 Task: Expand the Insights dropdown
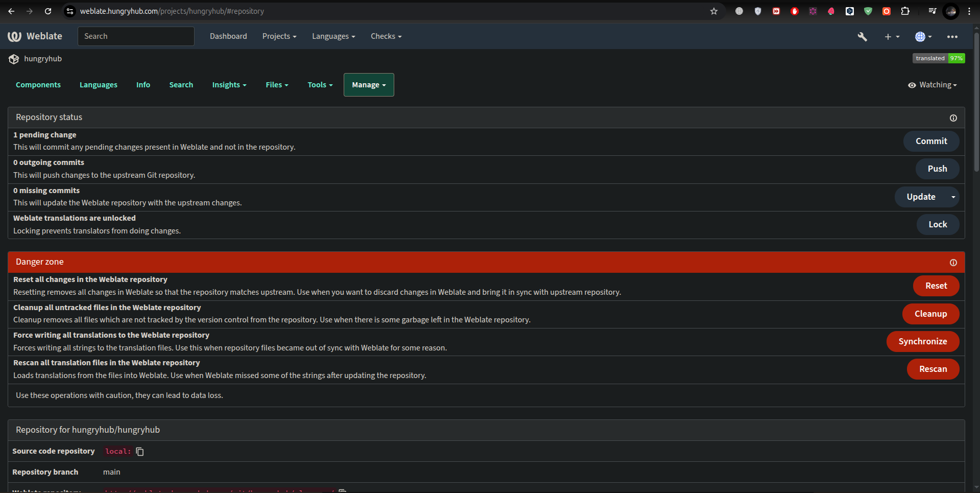[229, 85]
